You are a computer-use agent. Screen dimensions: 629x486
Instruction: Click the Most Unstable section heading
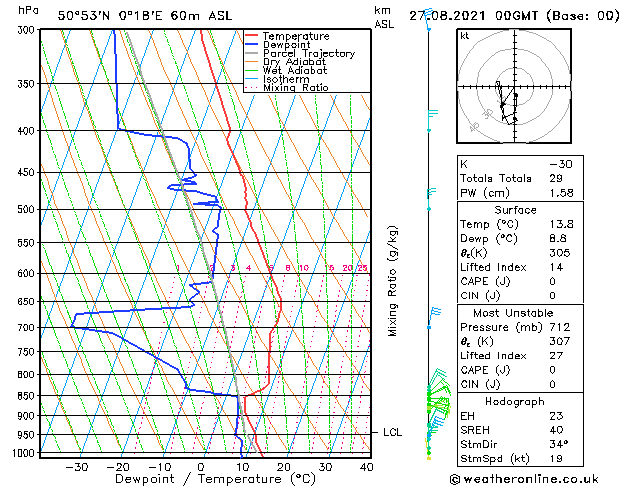[513, 313]
